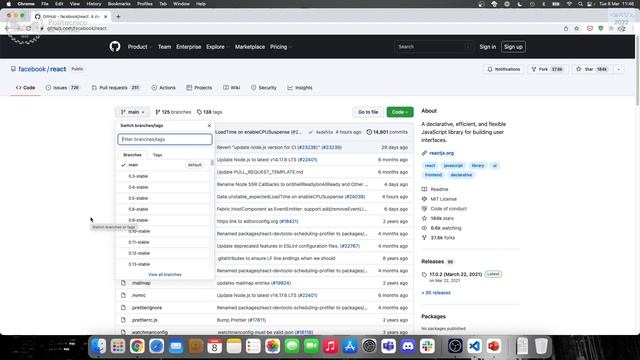Open Mail in the dock

click(x=176, y=346)
